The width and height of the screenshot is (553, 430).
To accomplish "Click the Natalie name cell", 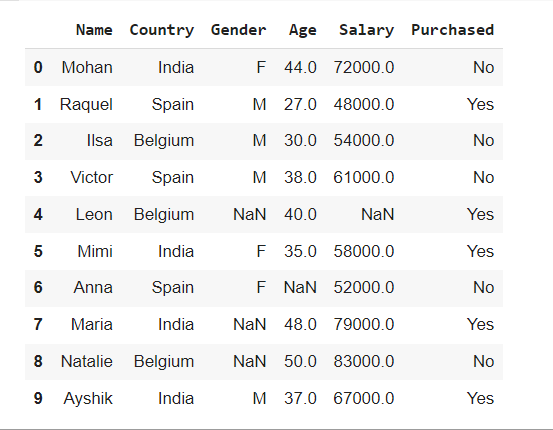I will pyautogui.click(x=87, y=362).
